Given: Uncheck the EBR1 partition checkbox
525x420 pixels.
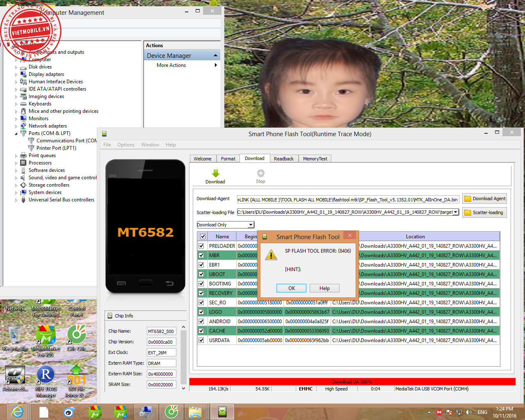Looking at the screenshot, I should 201,265.
